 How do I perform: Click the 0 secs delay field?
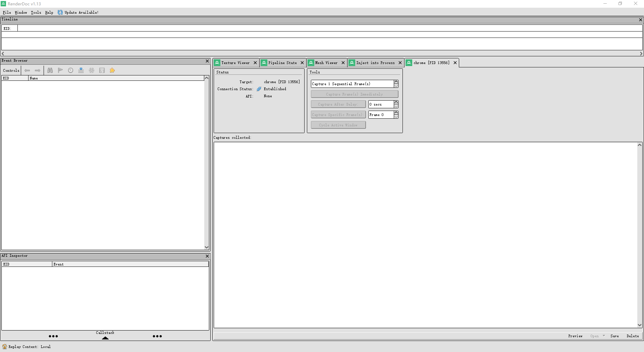381,104
